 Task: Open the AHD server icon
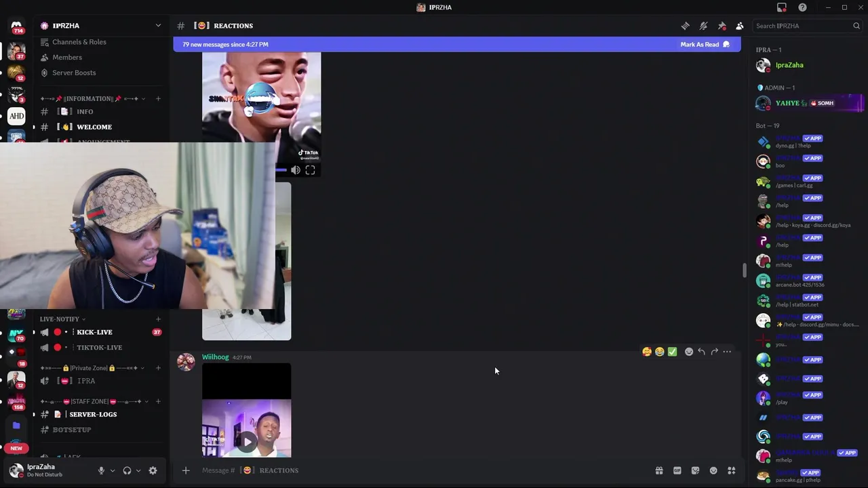coord(16,116)
